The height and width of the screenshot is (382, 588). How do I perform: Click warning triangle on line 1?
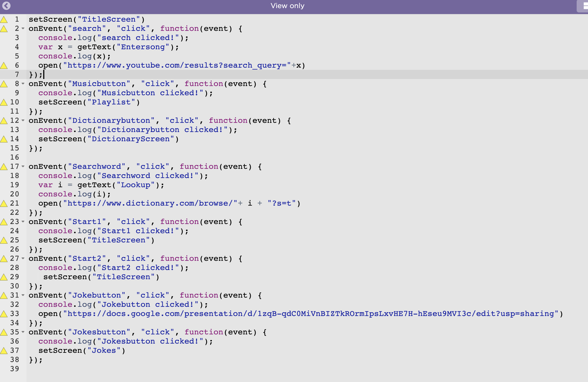4,19
